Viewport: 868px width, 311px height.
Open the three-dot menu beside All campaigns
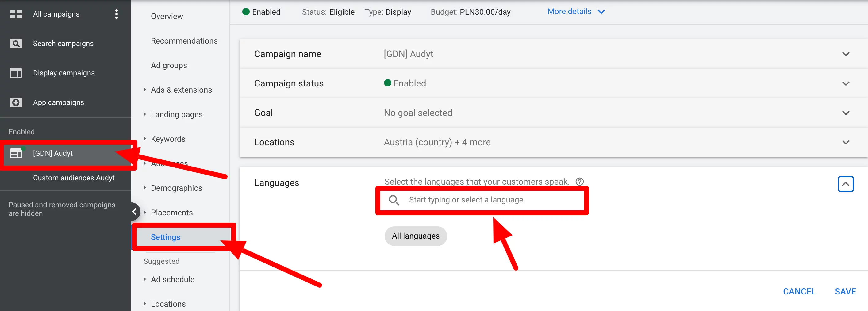117,14
